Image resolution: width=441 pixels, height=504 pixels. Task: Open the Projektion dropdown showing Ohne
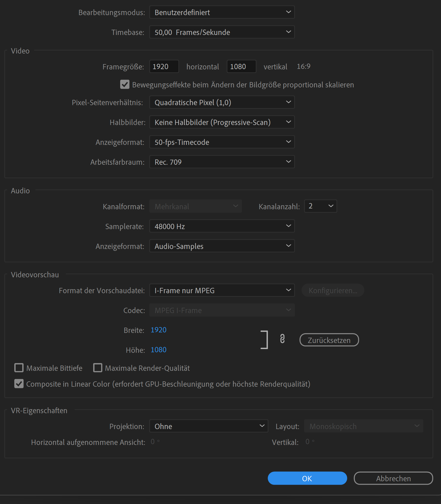[209, 426]
